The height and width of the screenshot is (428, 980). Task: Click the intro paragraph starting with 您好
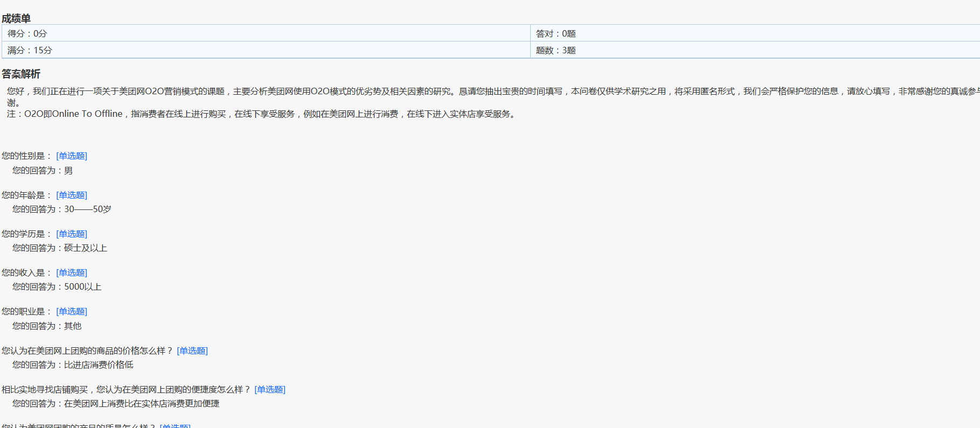tap(493, 97)
